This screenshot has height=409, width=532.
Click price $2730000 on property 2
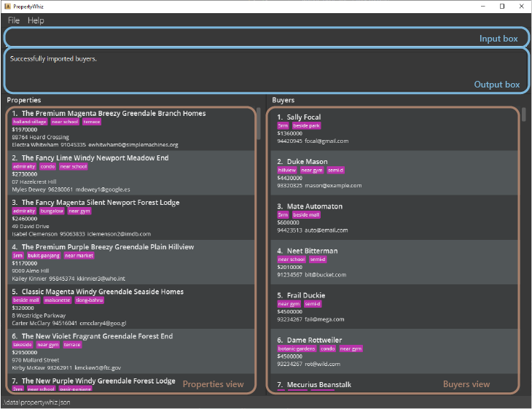click(x=25, y=174)
